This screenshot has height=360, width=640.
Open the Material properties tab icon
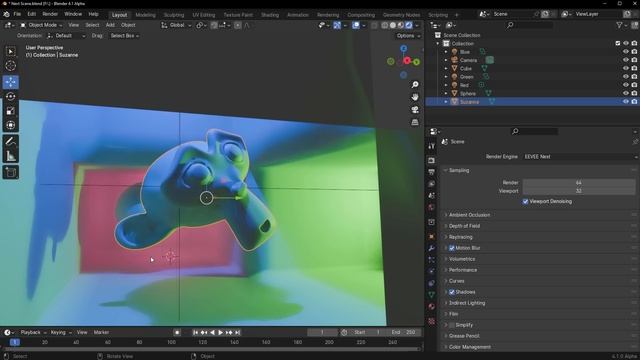[x=431, y=307]
